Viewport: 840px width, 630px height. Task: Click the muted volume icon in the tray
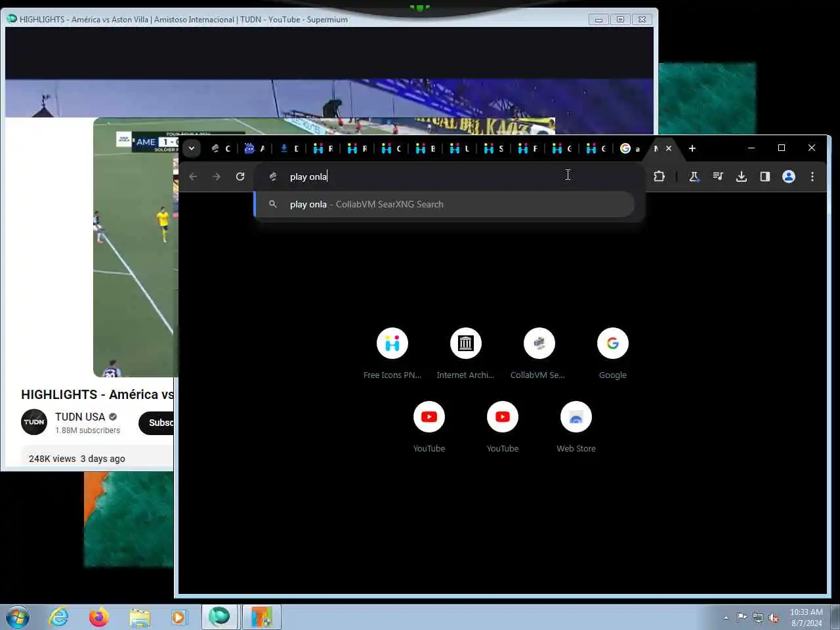coord(774,618)
